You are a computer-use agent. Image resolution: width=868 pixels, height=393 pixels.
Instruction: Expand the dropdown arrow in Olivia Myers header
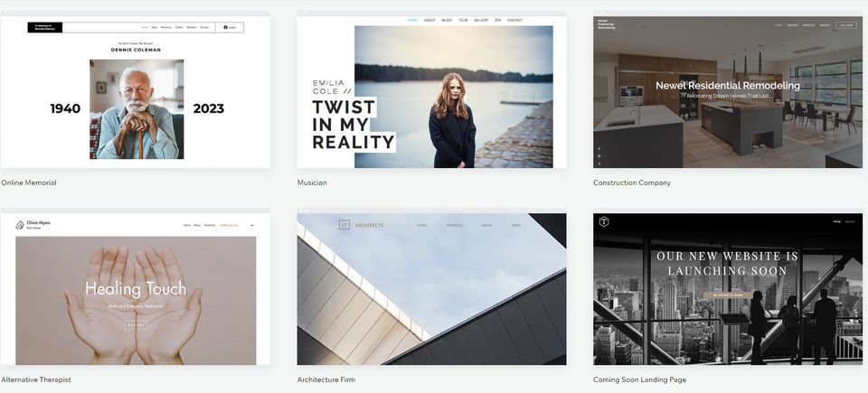pyautogui.click(x=252, y=225)
